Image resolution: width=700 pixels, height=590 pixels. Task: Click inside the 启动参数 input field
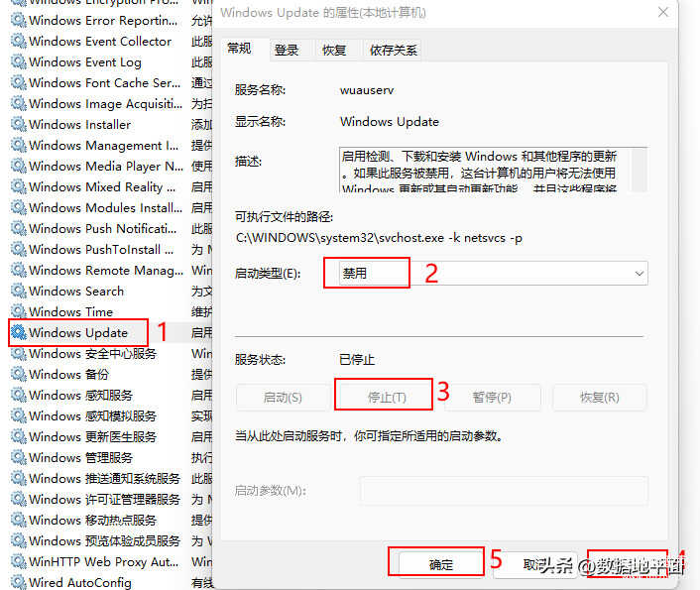[503, 491]
